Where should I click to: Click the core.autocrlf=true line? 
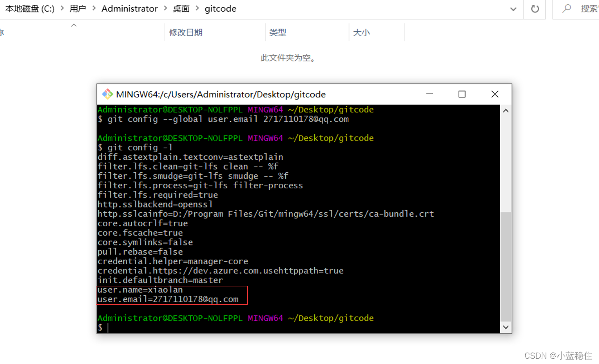tap(143, 223)
